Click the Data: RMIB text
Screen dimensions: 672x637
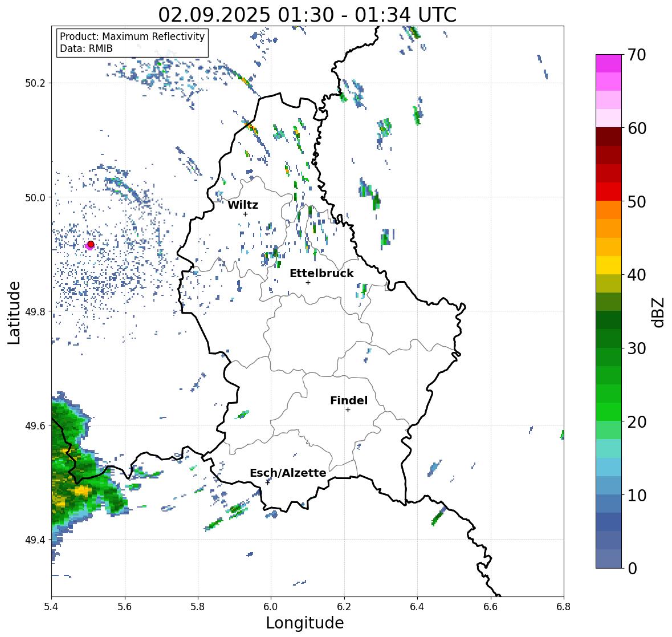click(86, 48)
